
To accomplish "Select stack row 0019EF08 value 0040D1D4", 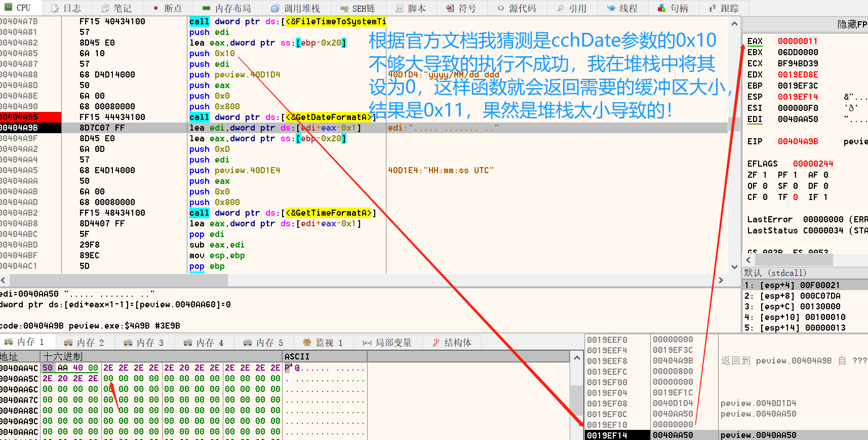I will pyautogui.click(x=673, y=403).
